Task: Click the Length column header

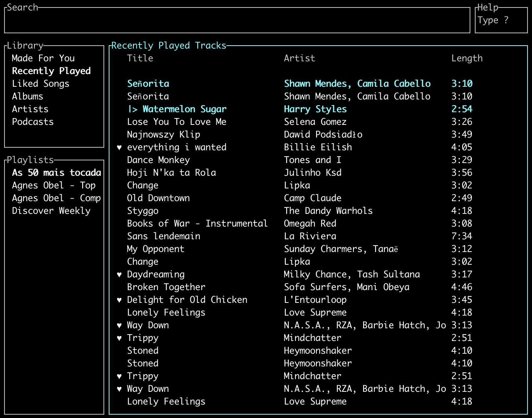Action: (467, 58)
